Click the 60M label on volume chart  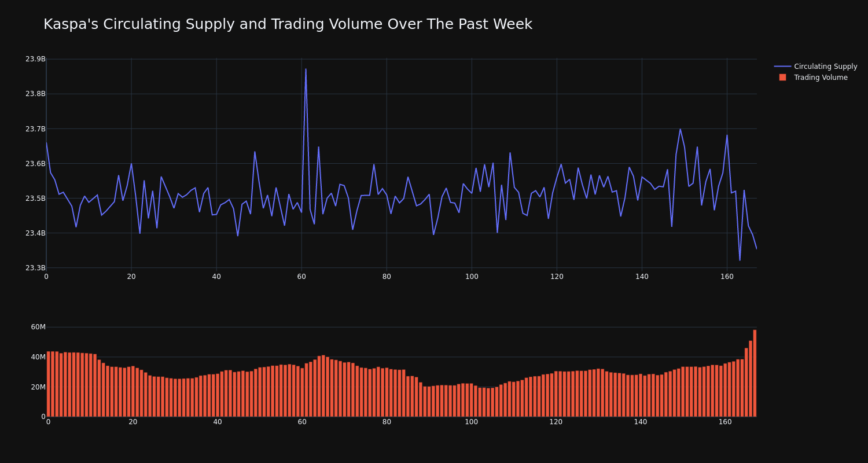[38, 327]
